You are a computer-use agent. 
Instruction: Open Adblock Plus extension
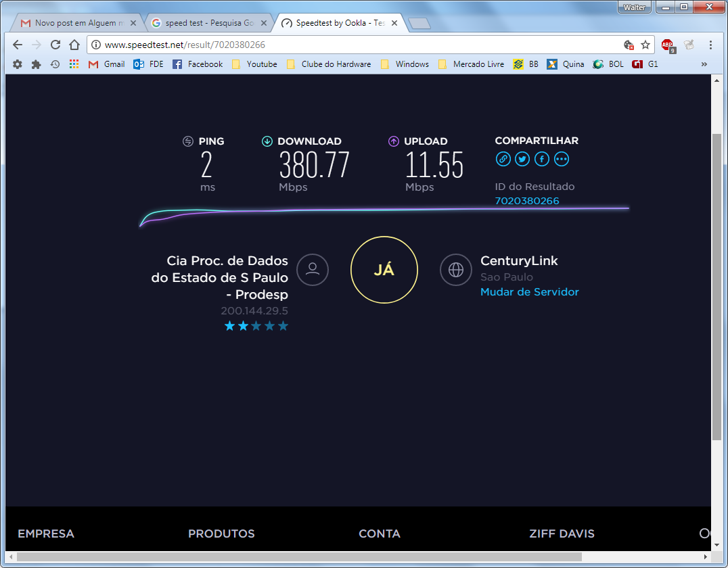point(668,45)
